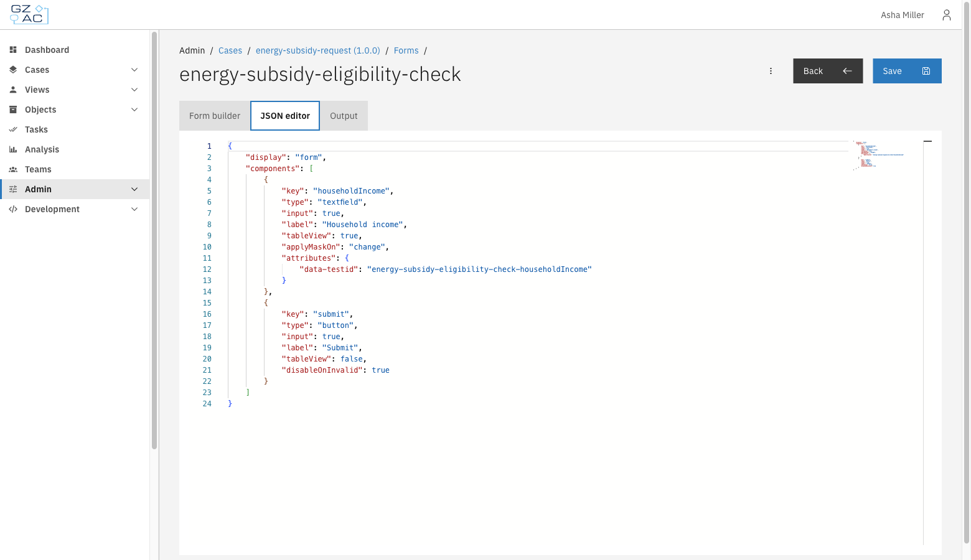Click the "textfield" type value

[x=340, y=202]
